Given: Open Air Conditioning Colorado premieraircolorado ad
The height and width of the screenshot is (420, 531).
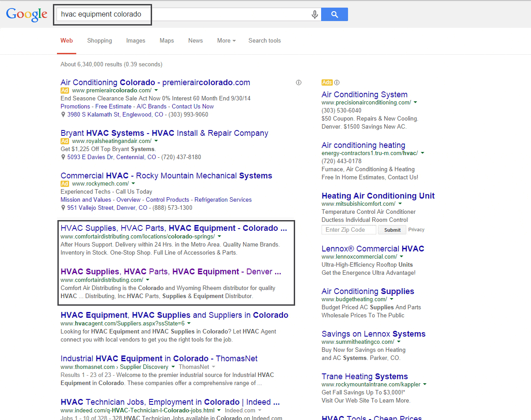Looking at the screenshot, I should (x=155, y=82).
